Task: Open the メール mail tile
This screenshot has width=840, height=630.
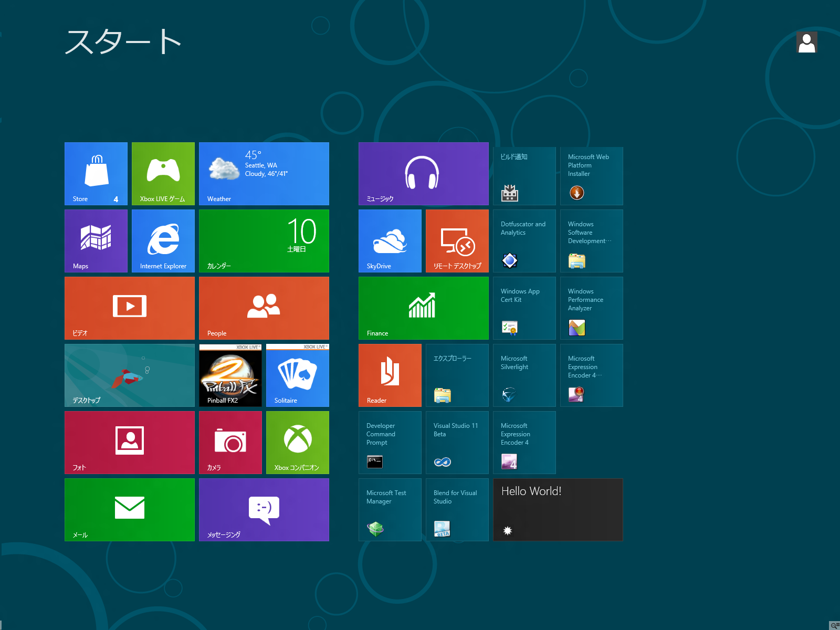Action: click(130, 510)
